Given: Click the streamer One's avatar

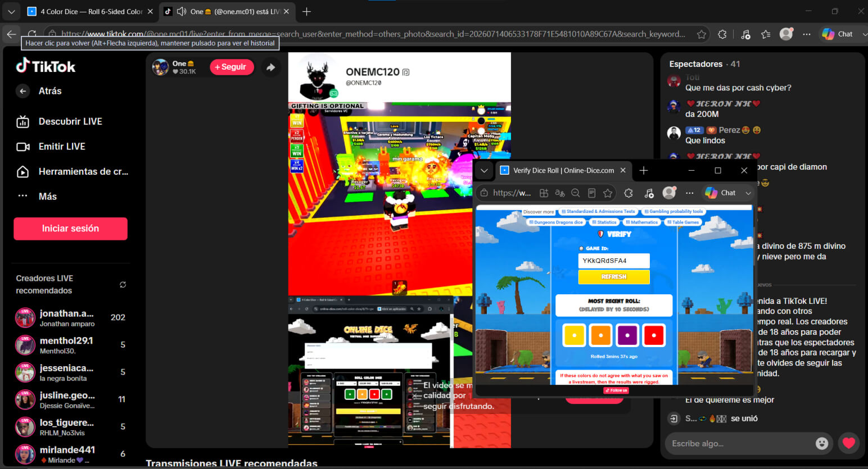Looking at the screenshot, I should click(x=160, y=67).
